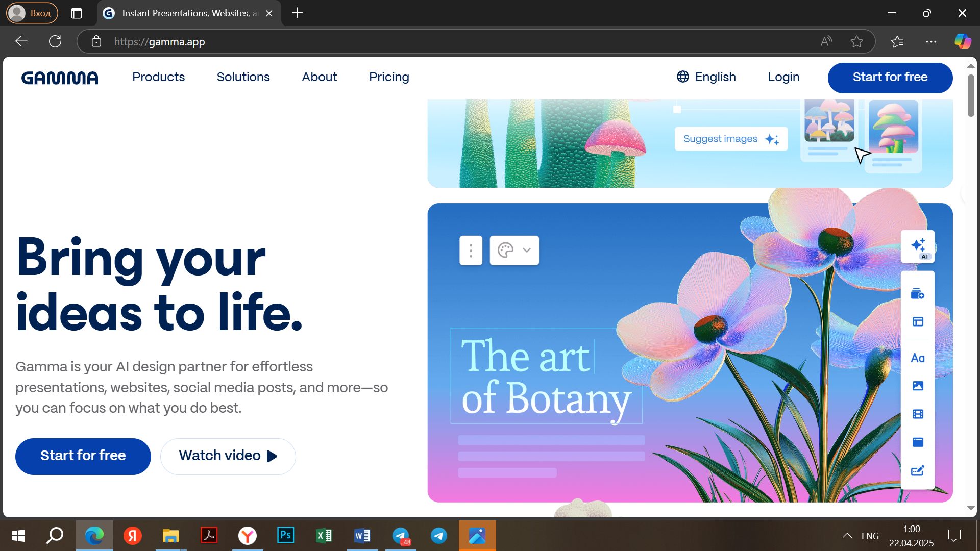Open the layout templates icon
The height and width of the screenshot is (551, 980).
[918, 321]
